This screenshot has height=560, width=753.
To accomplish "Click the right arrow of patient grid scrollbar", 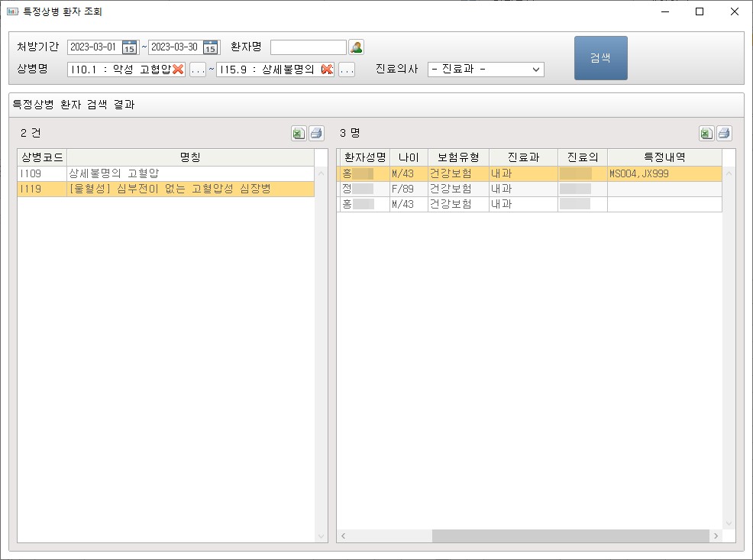I will tap(716, 536).
